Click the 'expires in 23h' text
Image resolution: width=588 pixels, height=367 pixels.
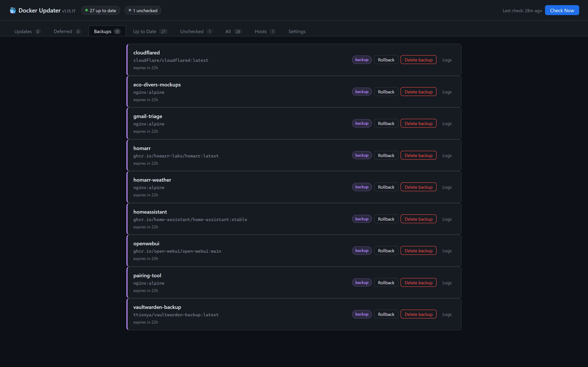(x=146, y=259)
